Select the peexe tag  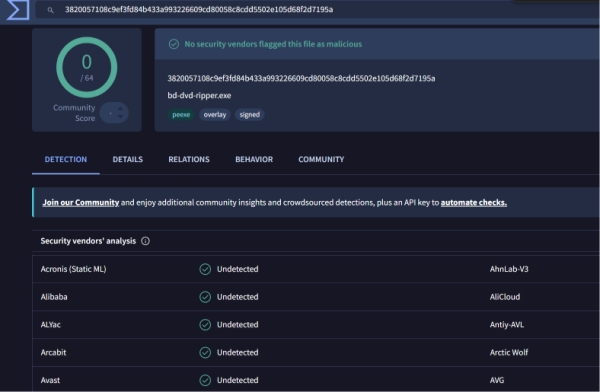point(181,114)
